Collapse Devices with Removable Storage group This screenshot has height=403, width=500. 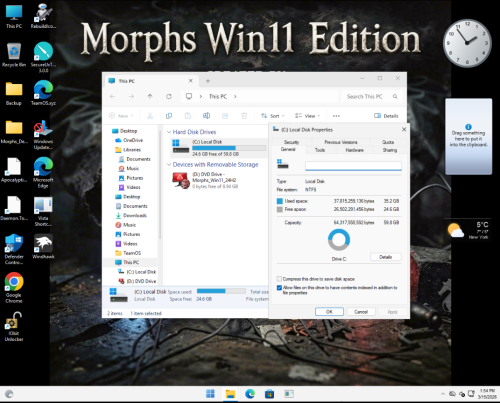pos(169,164)
